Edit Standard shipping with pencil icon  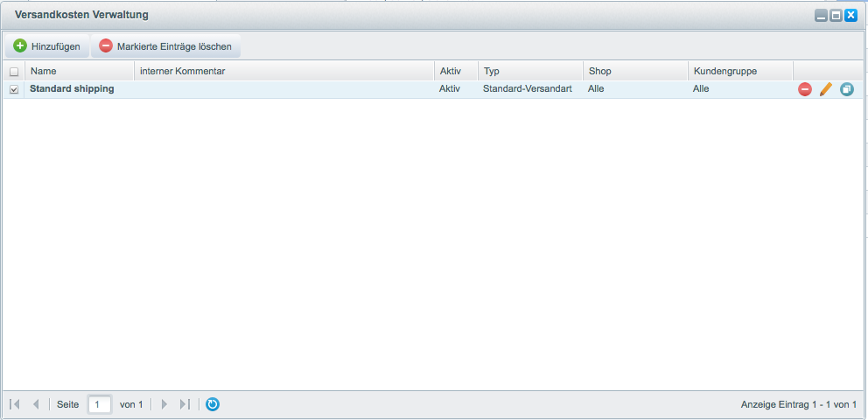pyautogui.click(x=825, y=89)
